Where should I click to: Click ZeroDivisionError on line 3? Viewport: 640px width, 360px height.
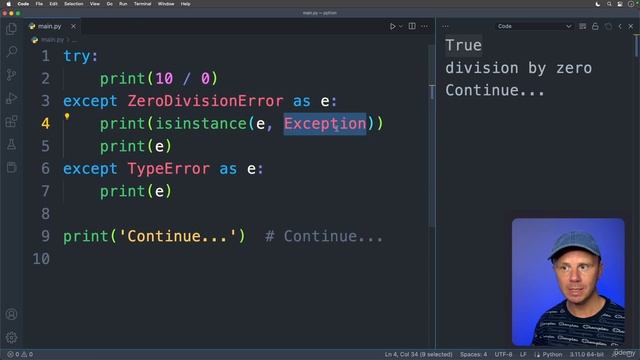pyautogui.click(x=205, y=101)
